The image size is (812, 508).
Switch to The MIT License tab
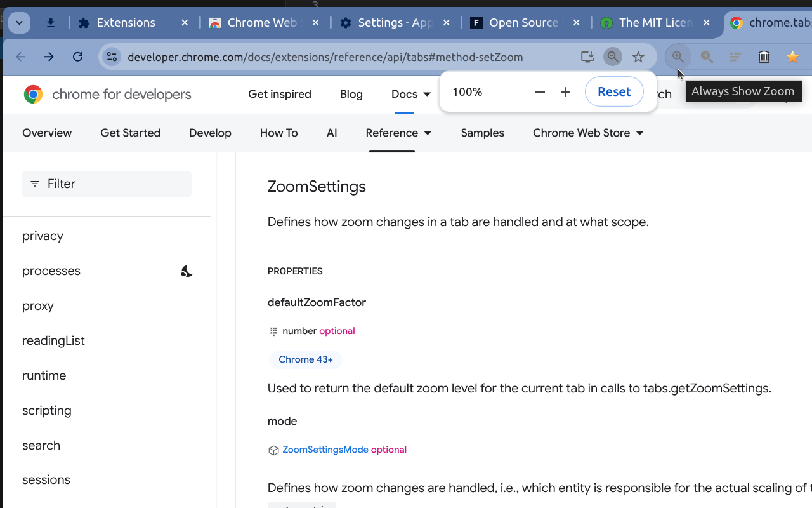(655, 23)
